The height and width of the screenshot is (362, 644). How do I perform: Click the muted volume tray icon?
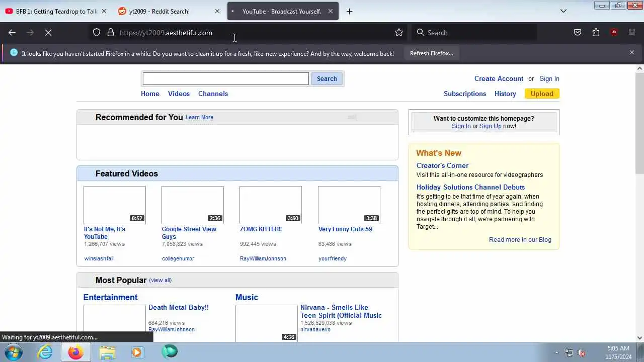pos(581,352)
